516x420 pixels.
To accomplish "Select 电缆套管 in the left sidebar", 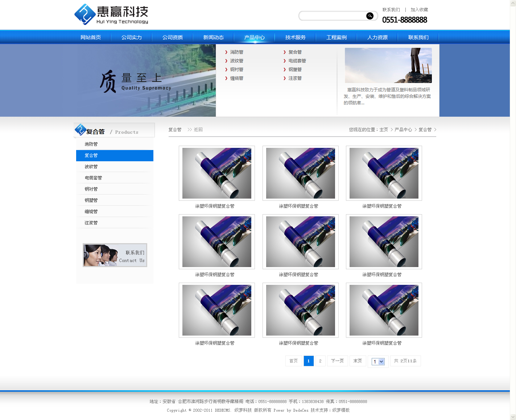I will coord(93,178).
